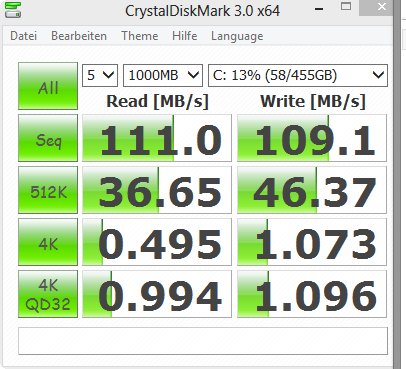Image resolution: width=406 pixels, height=369 pixels.
Task: Start the 4K benchmark
Action: [x=48, y=242]
